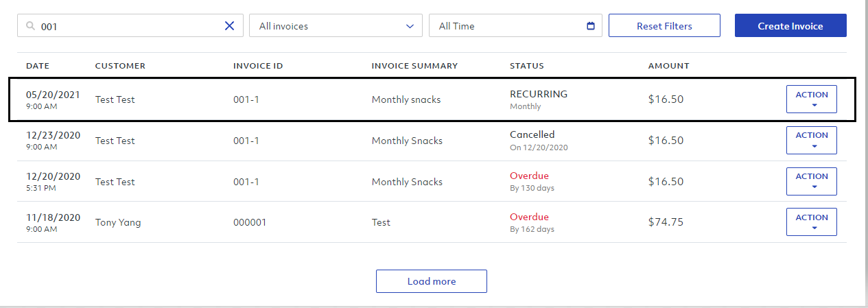Select the Tony Yang customer cell
Screen dimensions: 868x308
point(118,222)
